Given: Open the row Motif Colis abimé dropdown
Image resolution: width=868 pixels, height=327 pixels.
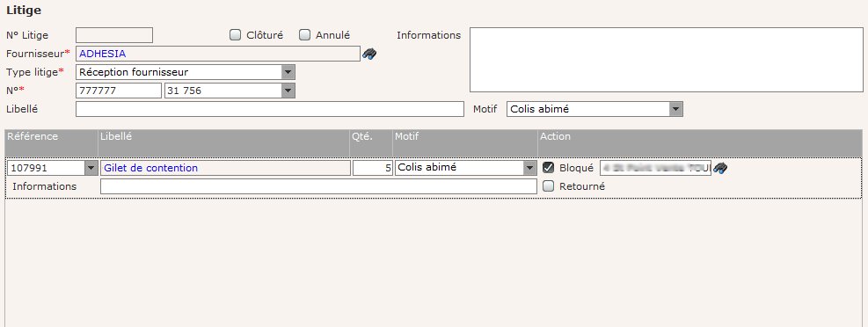Looking at the screenshot, I should (x=465, y=168).
